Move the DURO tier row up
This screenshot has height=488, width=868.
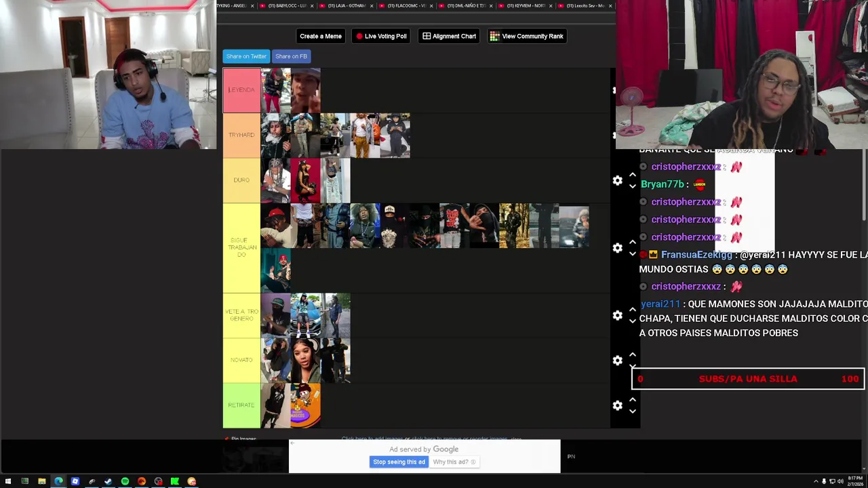tap(633, 175)
